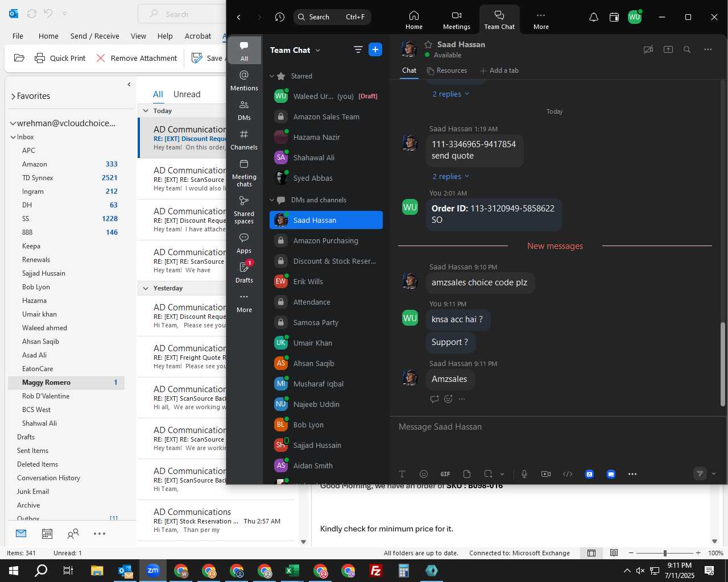Click the Zoom search box
This screenshot has width=728, height=582.
[x=332, y=17]
